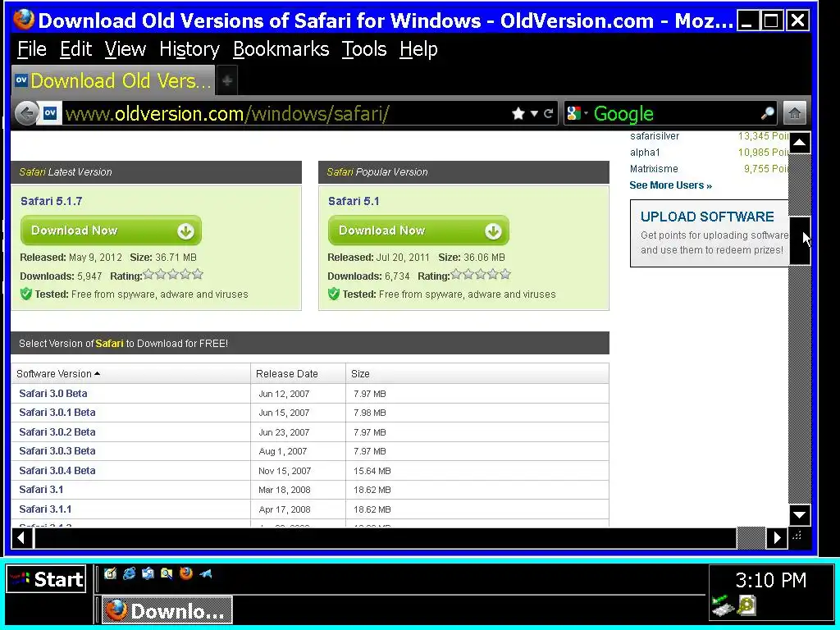
Task: Click the vertical scrollbar thumb
Action: click(x=799, y=241)
